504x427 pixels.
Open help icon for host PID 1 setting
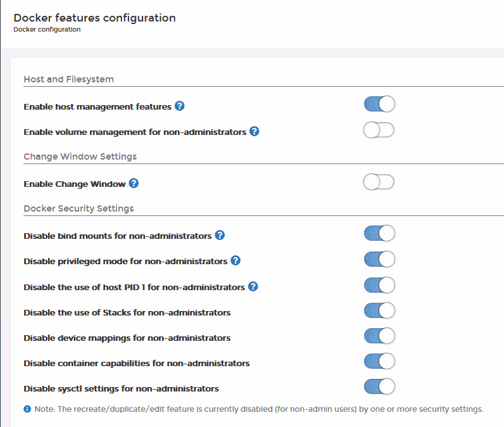click(x=253, y=286)
